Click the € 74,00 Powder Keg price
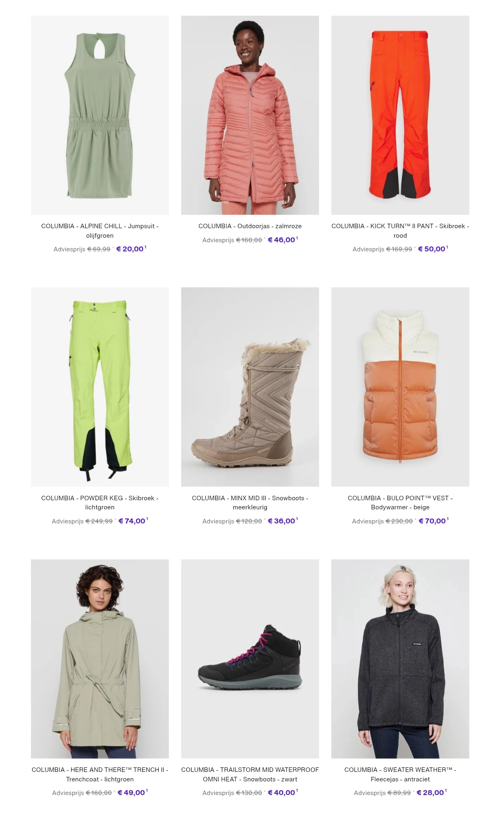This screenshot has height=824, width=504. [132, 521]
